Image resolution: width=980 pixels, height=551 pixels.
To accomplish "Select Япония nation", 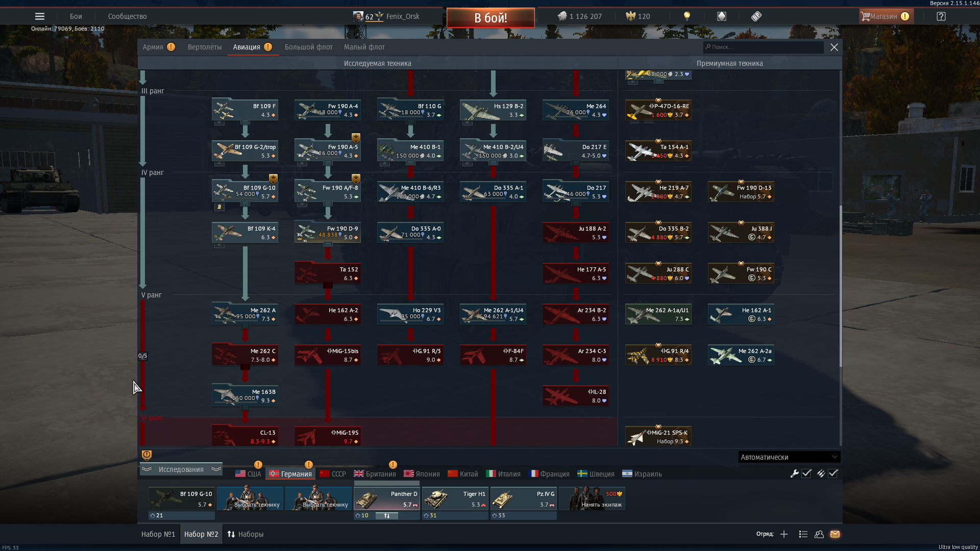I will pyautogui.click(x=422, y=474).
